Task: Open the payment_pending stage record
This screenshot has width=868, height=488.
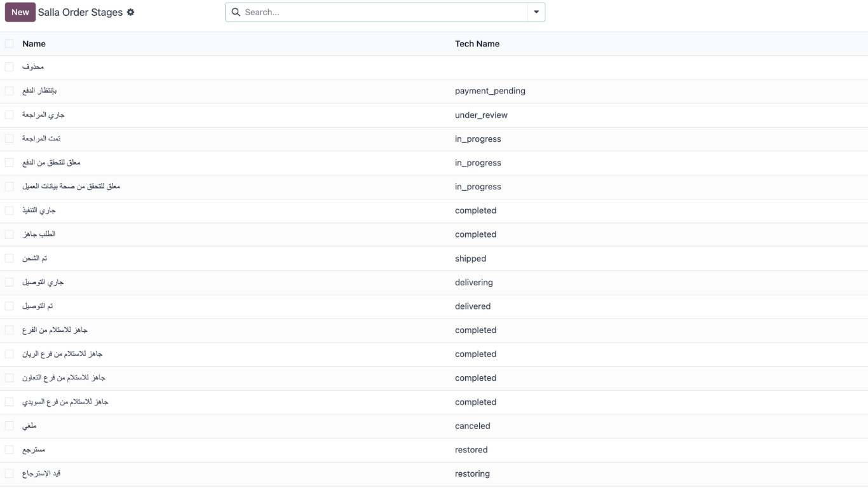Action: point(489,91)
